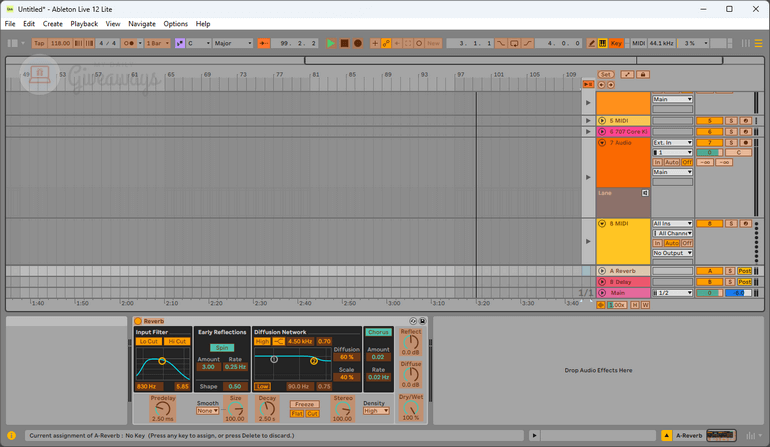The height and width of the screenshot is (447, 770).
Task: Open the root note C dropdown
Action: [x=198, y=43]
